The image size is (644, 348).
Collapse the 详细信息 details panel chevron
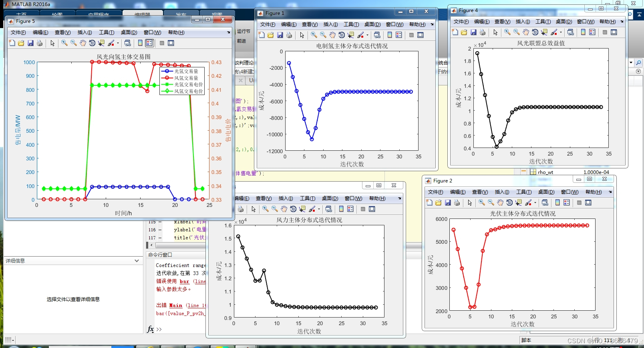[137, 261]
